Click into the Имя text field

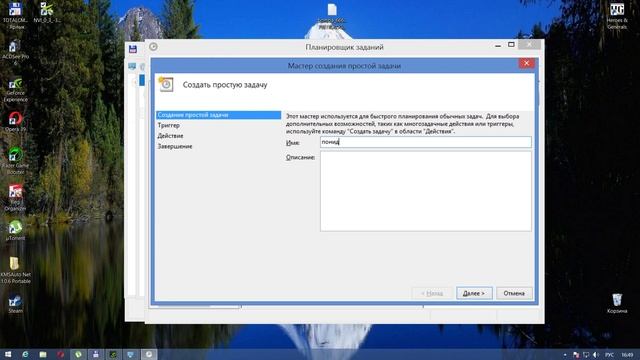coord(426,142)
